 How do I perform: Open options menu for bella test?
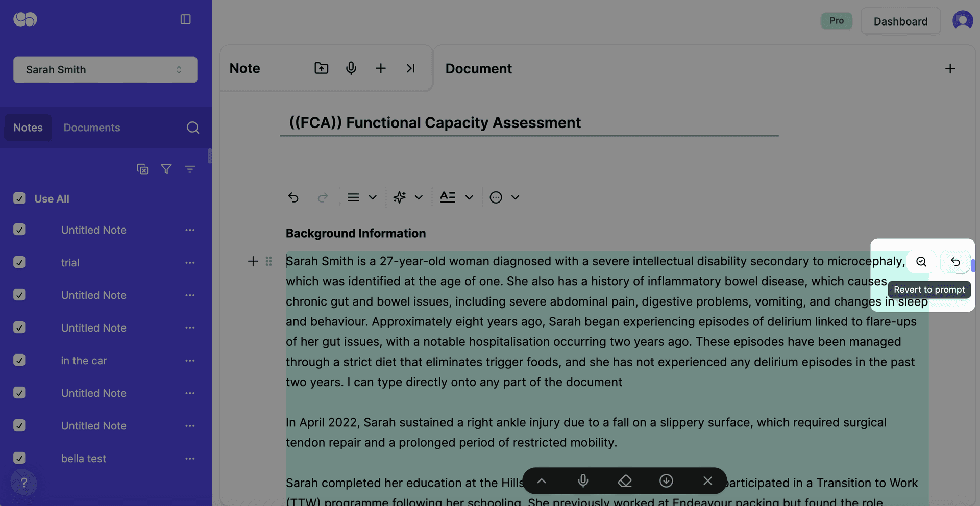190,459
